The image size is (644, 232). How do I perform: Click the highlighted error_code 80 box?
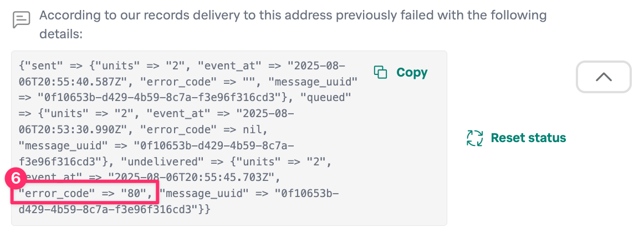click(x=85, y=194)
